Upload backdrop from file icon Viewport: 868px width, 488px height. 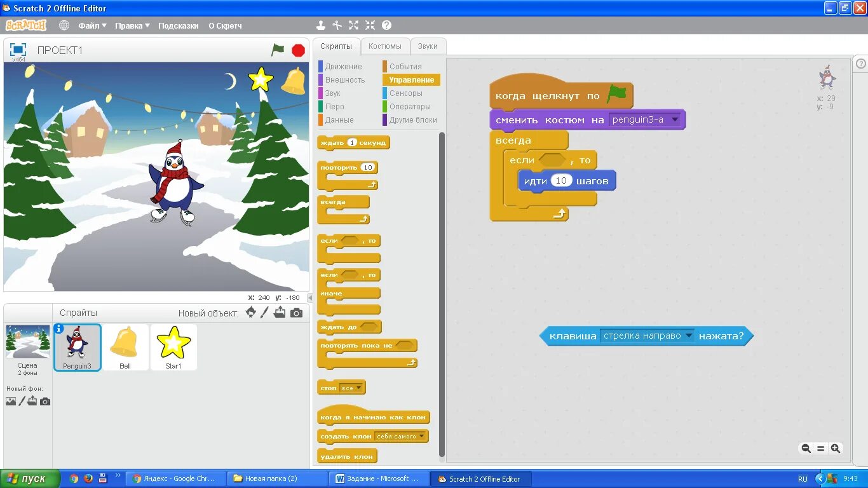tap(32, 402)
